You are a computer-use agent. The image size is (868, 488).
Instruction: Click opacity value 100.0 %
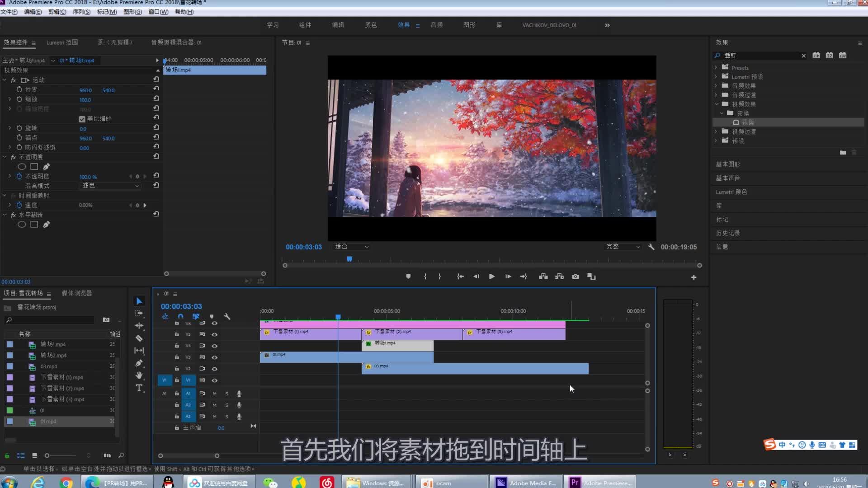88,177
